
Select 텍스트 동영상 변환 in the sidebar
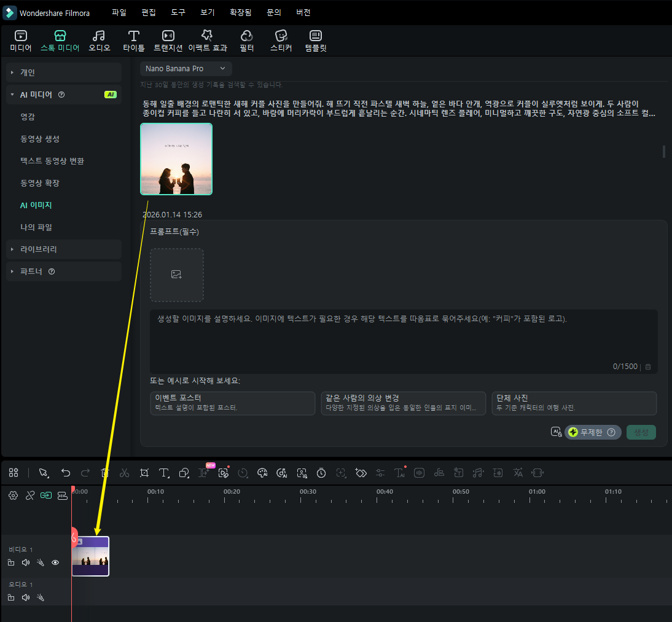52,161
